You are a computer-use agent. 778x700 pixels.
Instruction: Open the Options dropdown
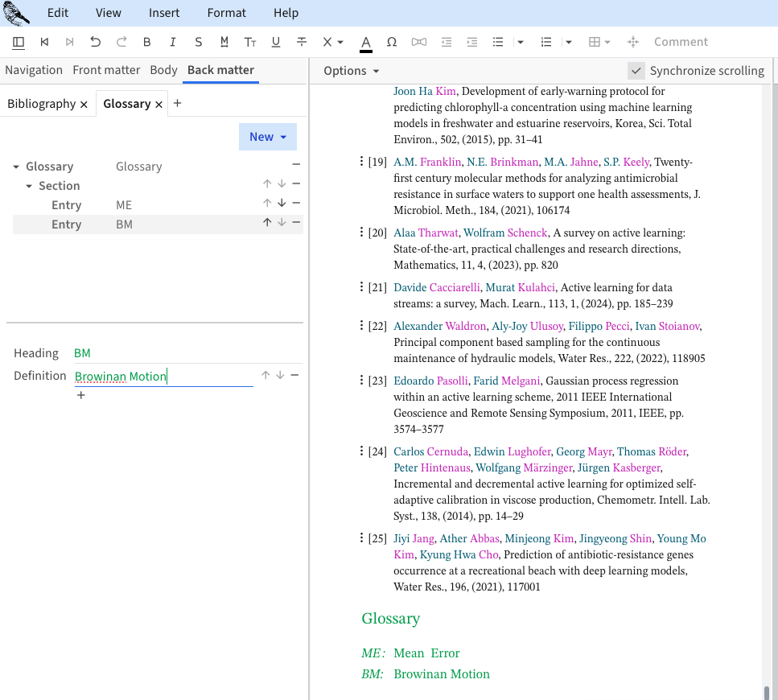351,71
